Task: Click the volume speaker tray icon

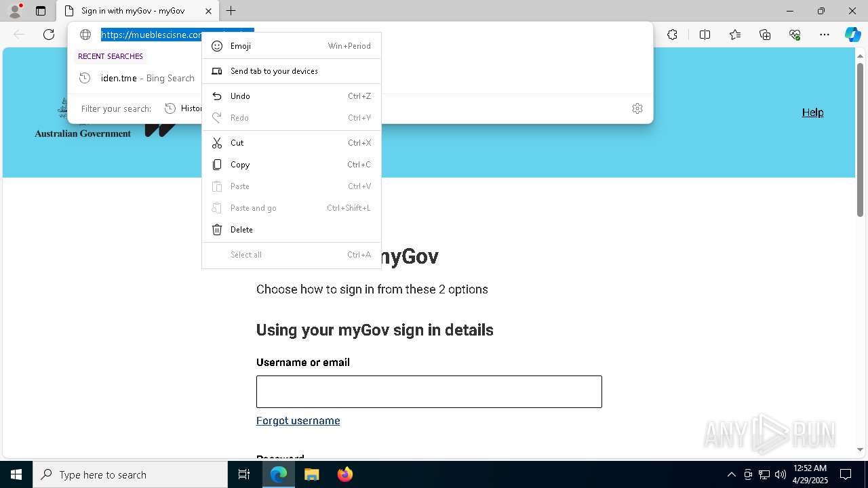Action: 781,474
